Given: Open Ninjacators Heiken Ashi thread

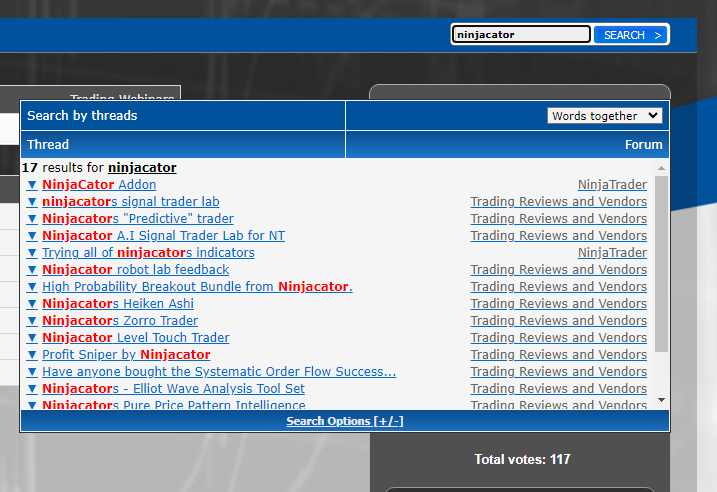Looking at the screenshot, I should tap(118, 304).
